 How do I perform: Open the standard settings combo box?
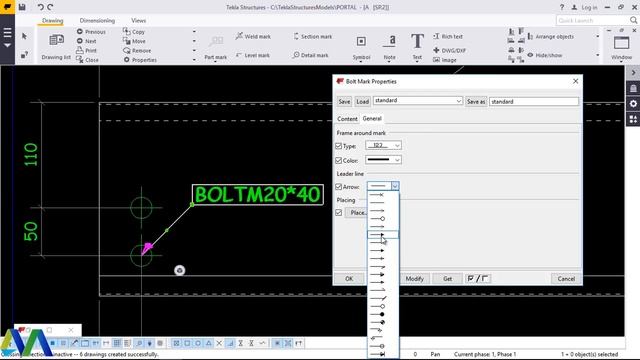tap(418, 101)
